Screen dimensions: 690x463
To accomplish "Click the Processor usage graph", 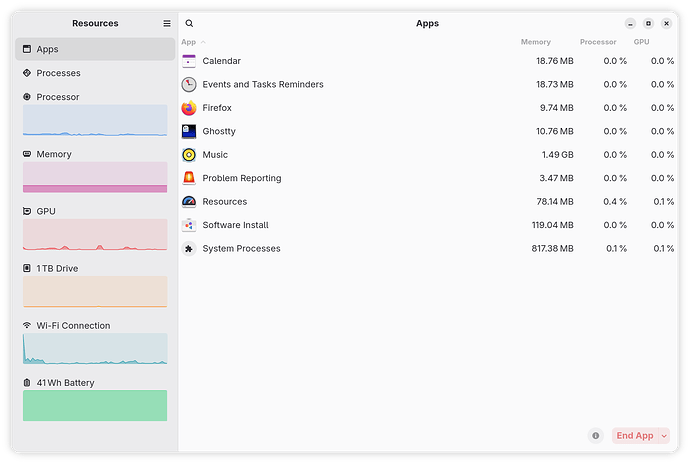I will (95, 120).
